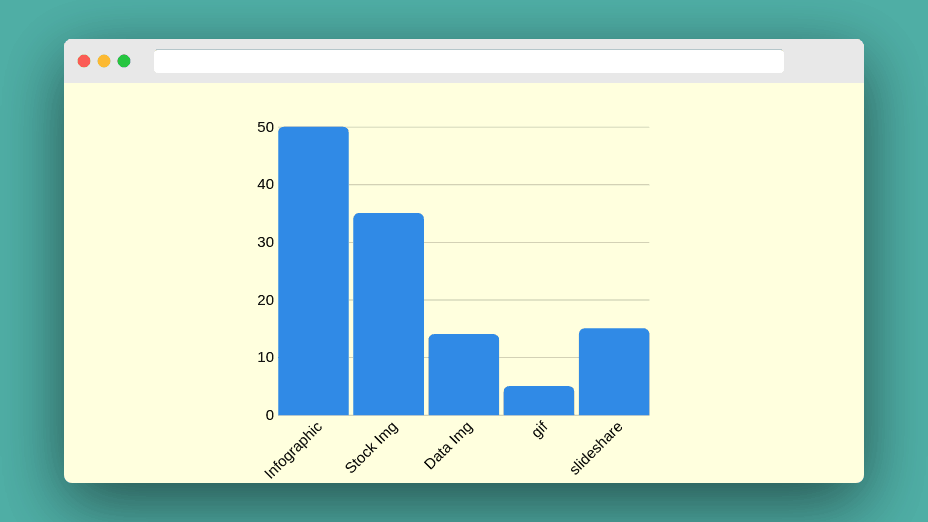Click the 10 y-axis value
The width and height of the screenshot is (928, 522).
[266, 357]
